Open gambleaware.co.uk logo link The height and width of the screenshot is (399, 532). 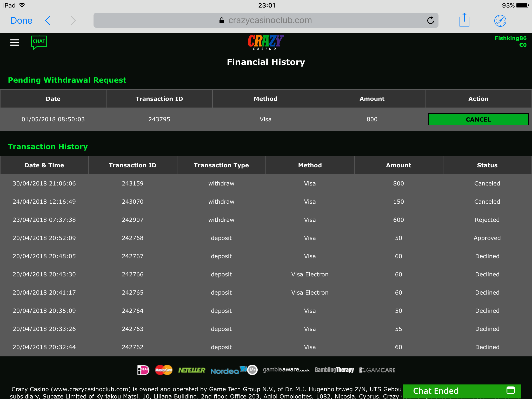tap(286, 370)
